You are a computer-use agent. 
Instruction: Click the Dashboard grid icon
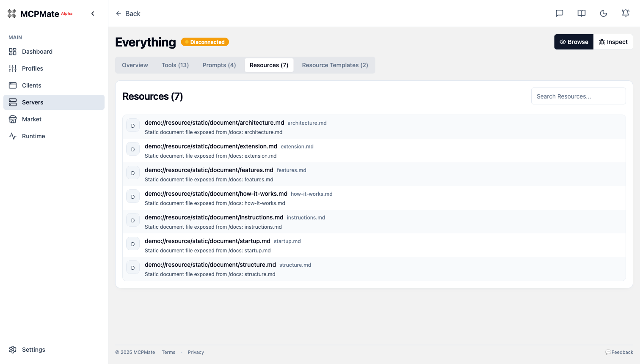13,52
